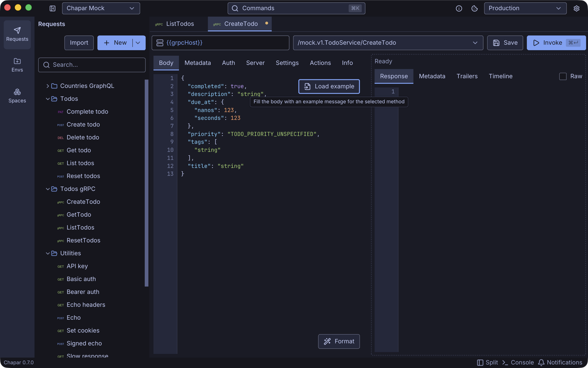Click the Countries GraphQL folder icon

54,86
